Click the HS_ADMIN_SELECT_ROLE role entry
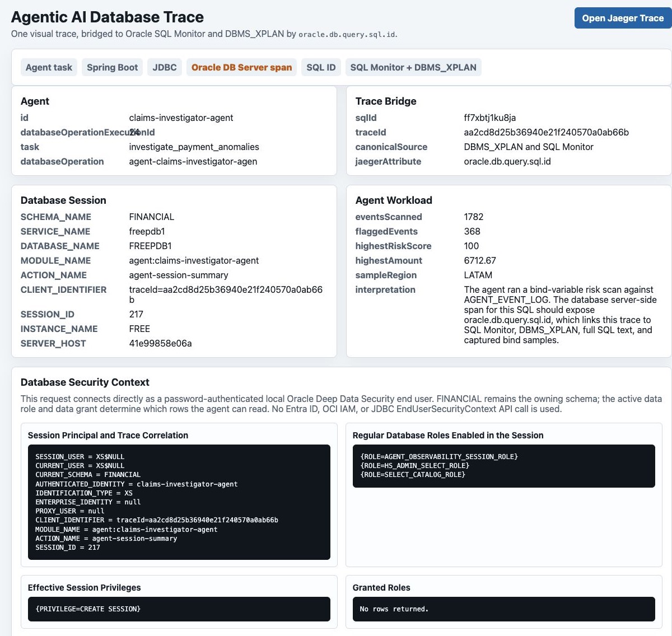The height and width of the screenshot is (636, 672). click(x=415, y=466)
